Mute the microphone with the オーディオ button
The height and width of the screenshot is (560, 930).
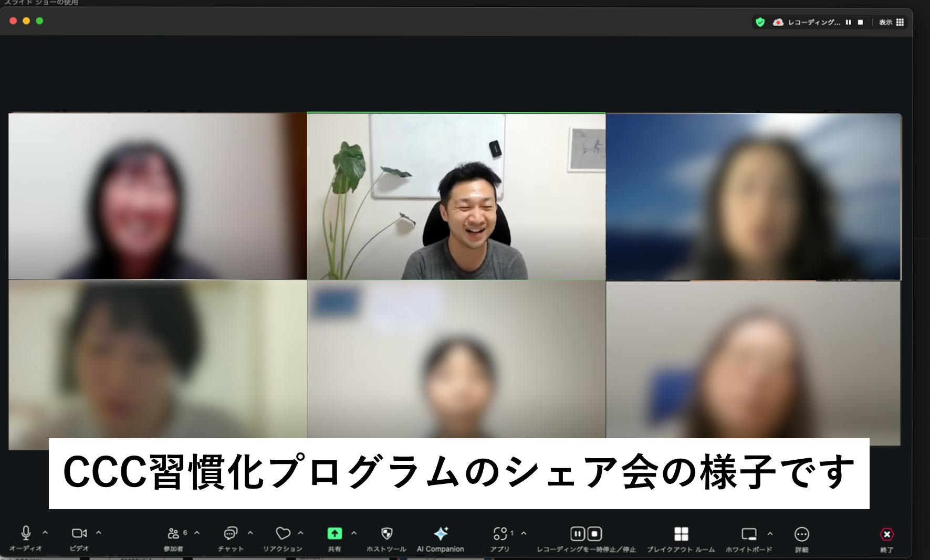pyautogui.click(x=26, y=534)
